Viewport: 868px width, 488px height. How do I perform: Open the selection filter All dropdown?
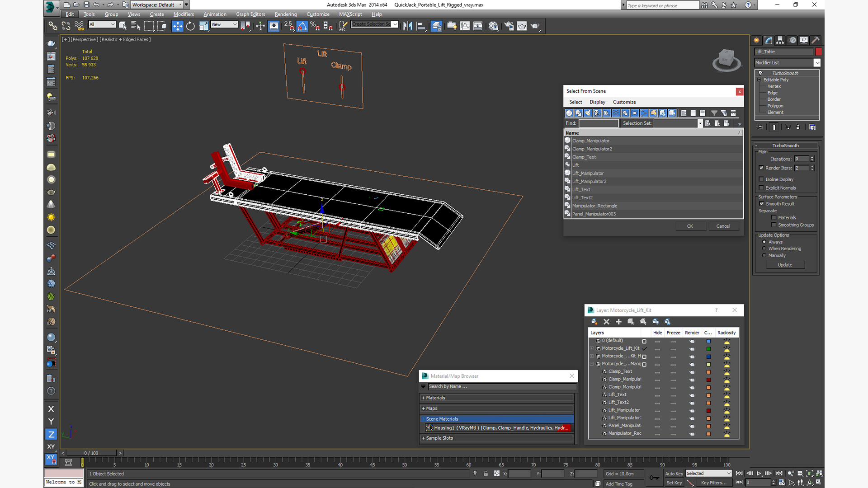pos(102,24)
